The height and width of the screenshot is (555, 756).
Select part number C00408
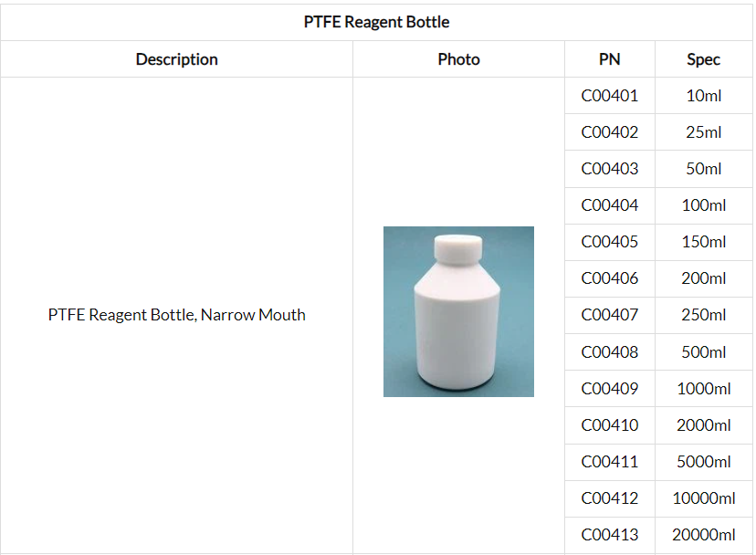coord(609,351)
